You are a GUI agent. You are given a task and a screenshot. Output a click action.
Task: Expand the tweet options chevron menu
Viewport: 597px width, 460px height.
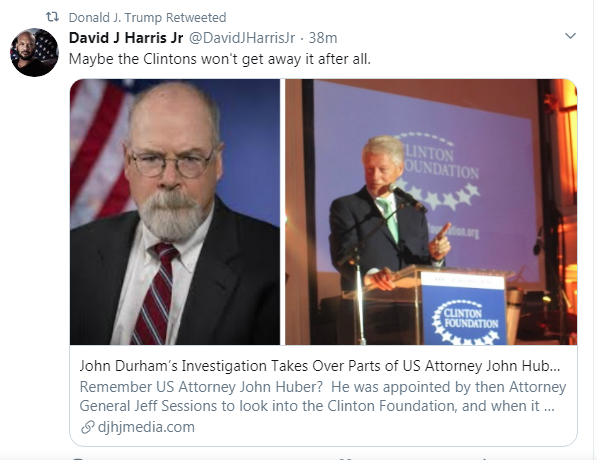(x=570, y=36)
